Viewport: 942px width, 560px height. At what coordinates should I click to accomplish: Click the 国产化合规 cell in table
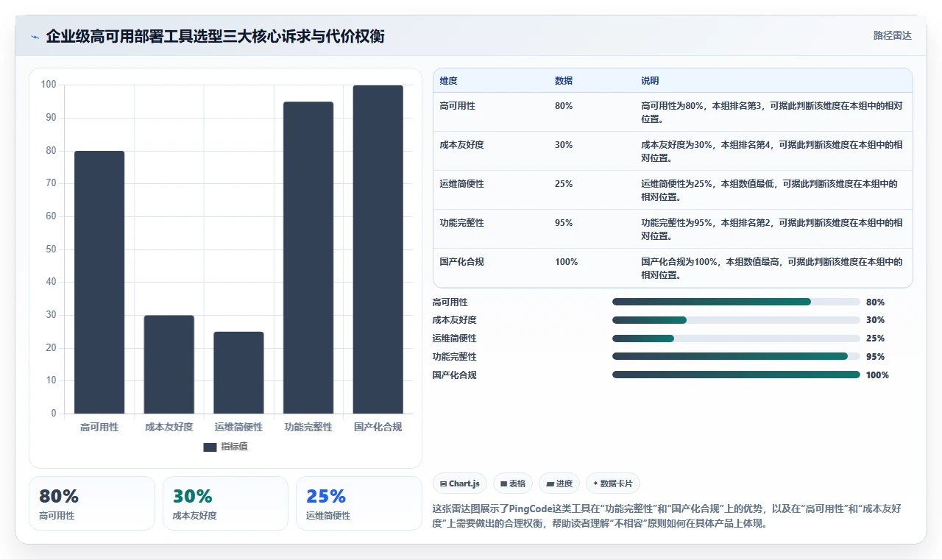(x=461, y=262)
